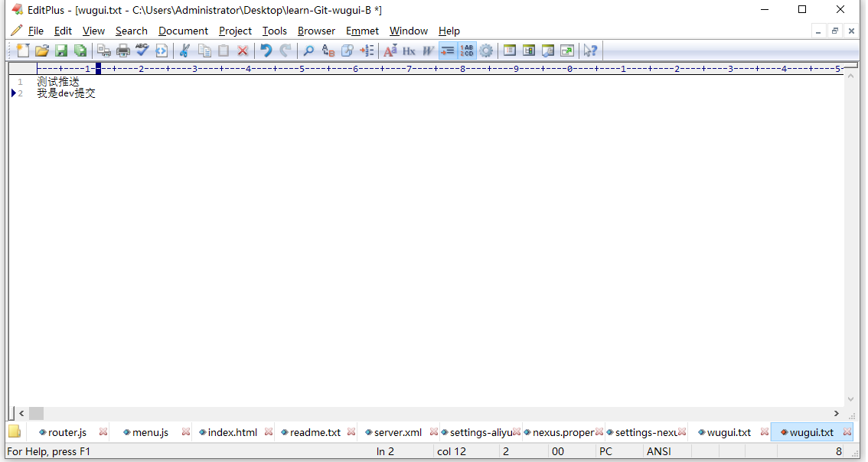This screenshot has width=868, height=462.
Task: Click the Copy toolbar icon
Action: 204,51
